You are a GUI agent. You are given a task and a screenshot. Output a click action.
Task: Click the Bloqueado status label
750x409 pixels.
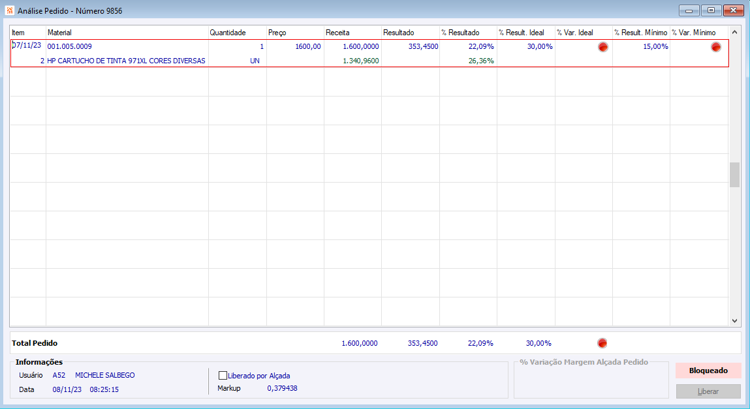click(708, 371)
